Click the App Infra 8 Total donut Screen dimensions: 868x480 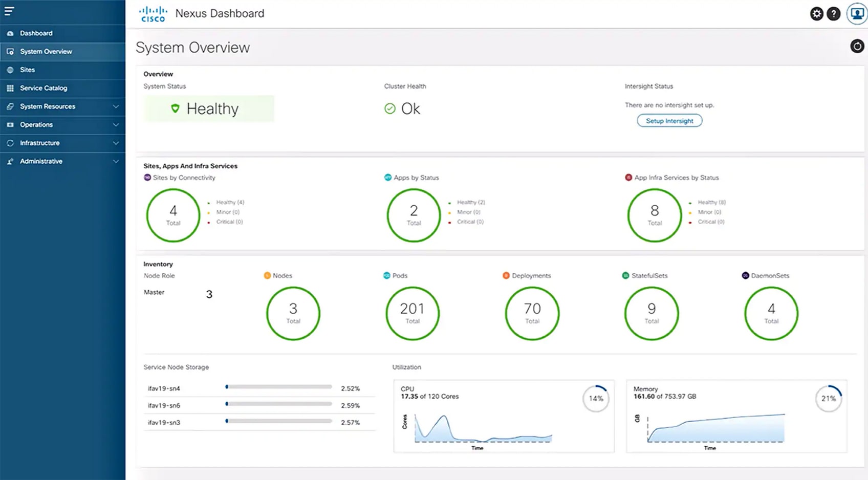click(x=655, y=215)
